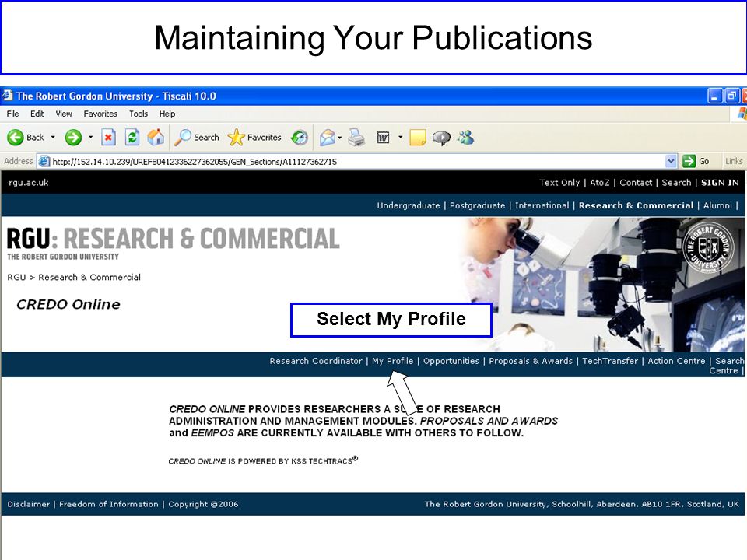Expand the Mail button dropdown arrow
The width and height of the screenshot is (747, 560).
click(x=340, y=138)
